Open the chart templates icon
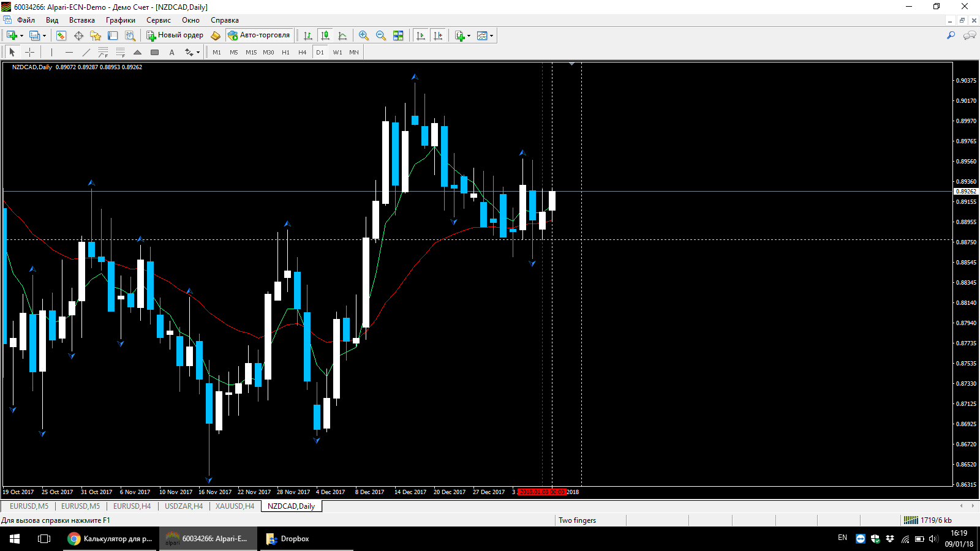The image size is (980, 551). tap(482, 36)
